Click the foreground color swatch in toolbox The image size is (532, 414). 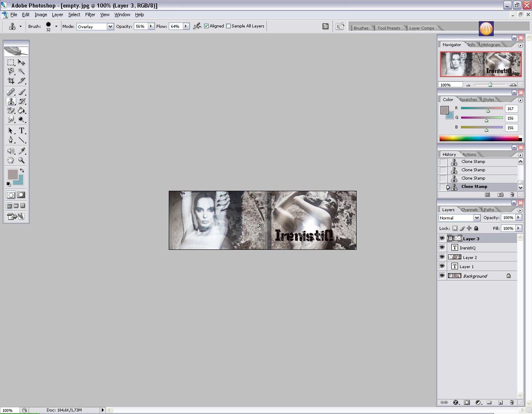(x=12, y=174)
